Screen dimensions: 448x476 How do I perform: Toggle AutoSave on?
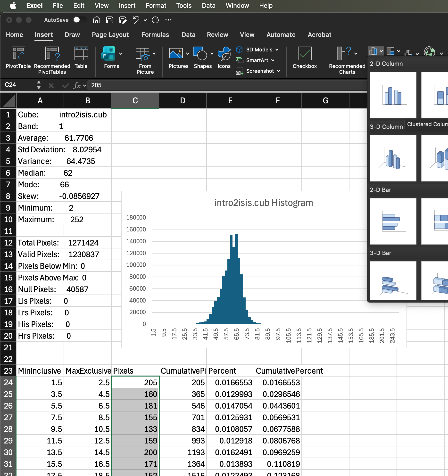(x=80, y=20)
